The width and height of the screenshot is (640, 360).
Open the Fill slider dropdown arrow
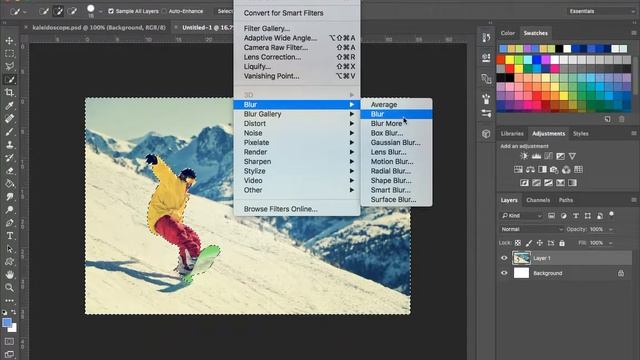pos(611,243)
